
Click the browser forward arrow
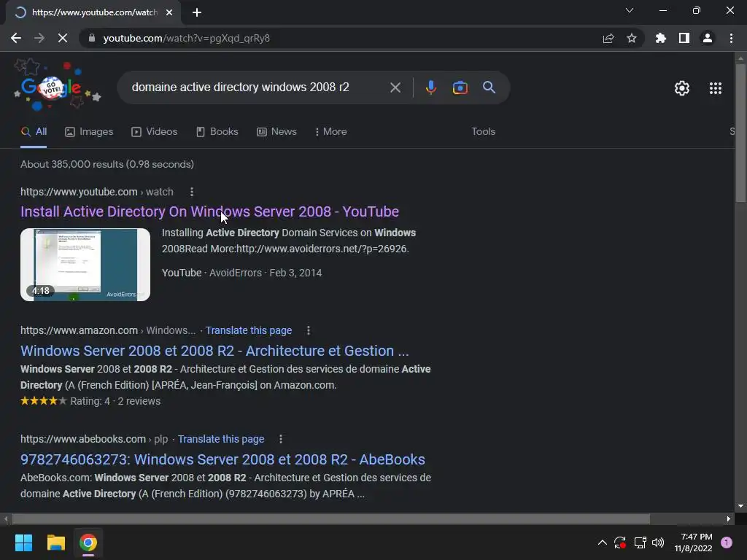pyautogui.click(x=39, y=38)
